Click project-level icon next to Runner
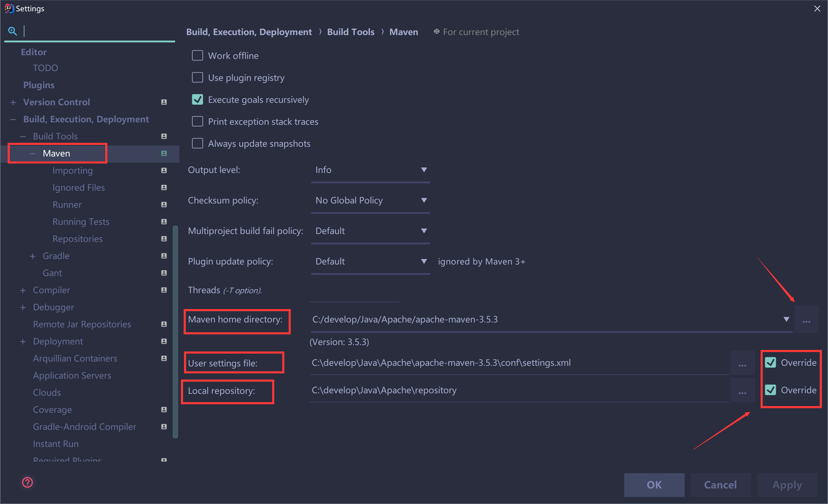The width and height of the screenshot is (828, 504). tap(164, 205)
